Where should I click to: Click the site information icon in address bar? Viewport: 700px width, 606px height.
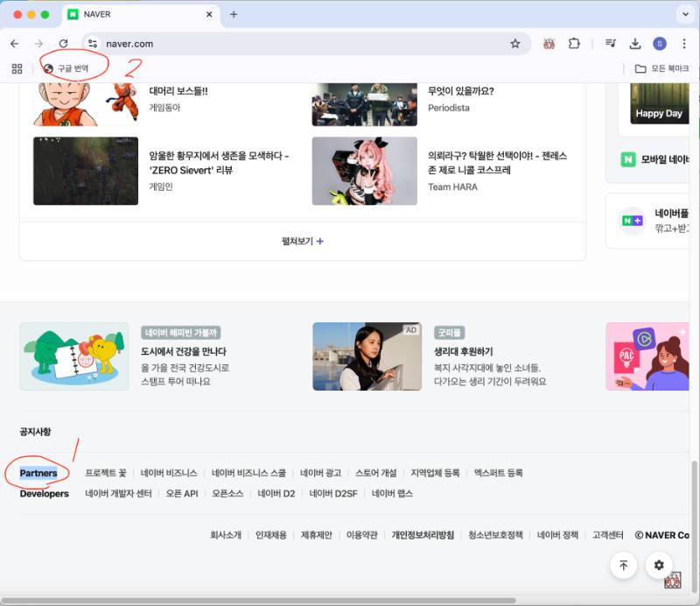pyautogui.click(x=93, y=44)
